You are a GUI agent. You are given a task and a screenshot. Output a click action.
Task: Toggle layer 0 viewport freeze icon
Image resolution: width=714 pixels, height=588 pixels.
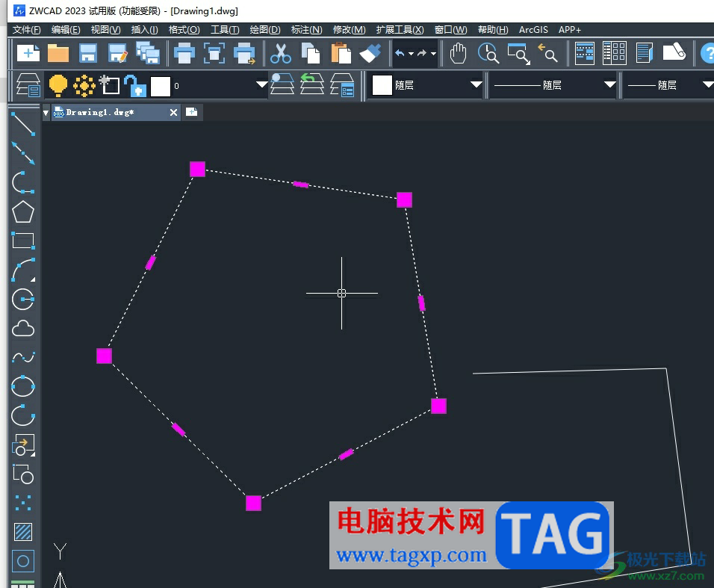[x=109, y=84]
